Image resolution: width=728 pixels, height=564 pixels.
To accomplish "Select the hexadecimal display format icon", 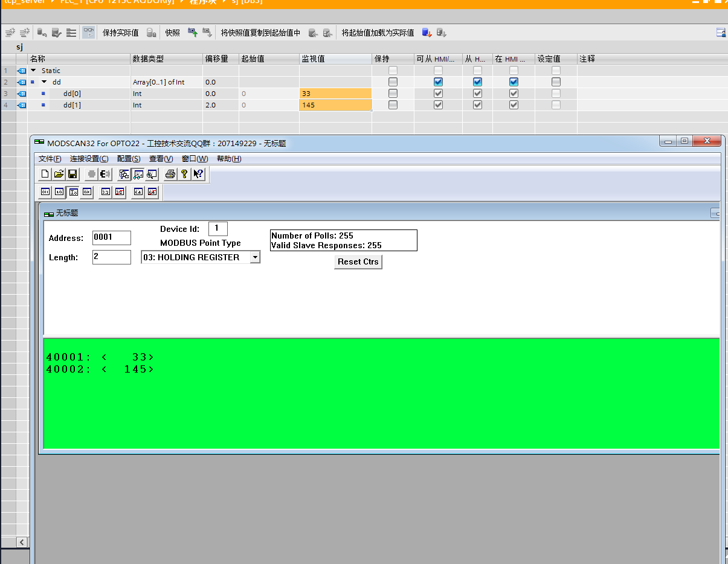I will [86, 192].
